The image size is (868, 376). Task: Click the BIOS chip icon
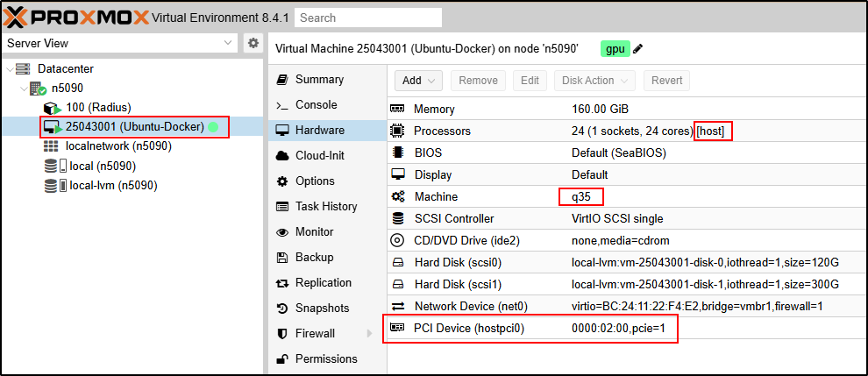[x=397, y=153]
